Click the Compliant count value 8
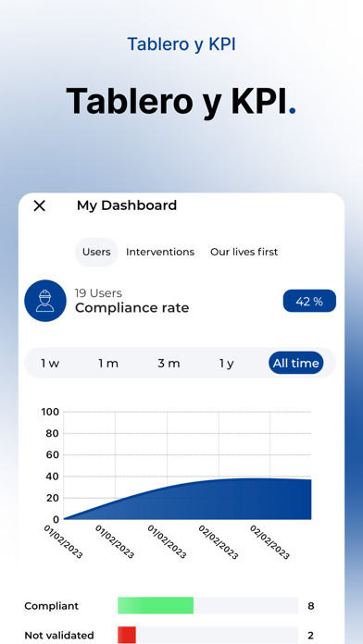 point(311,606)
